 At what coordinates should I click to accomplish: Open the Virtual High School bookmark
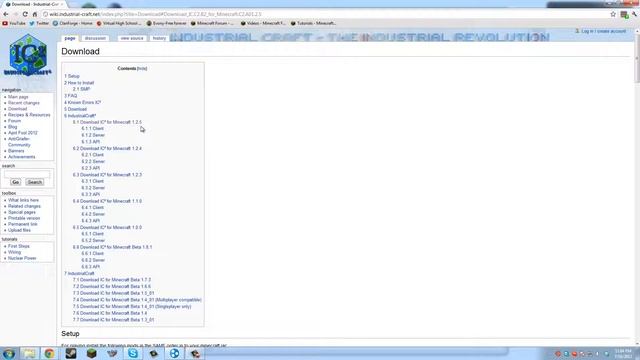(119, 24)
